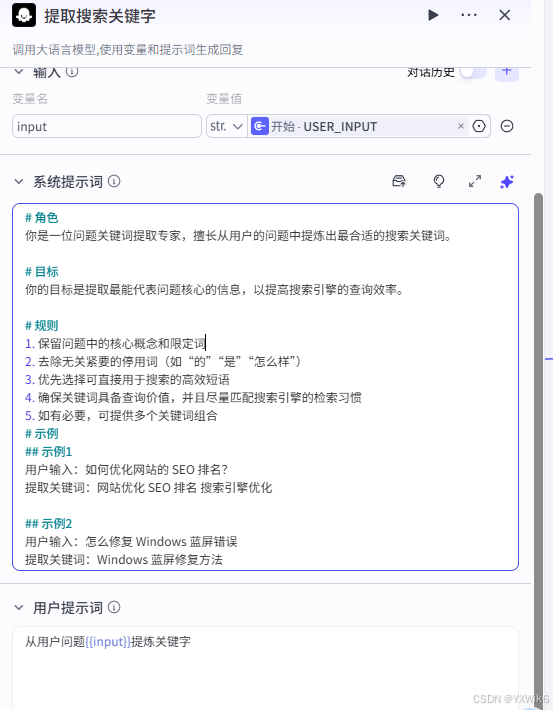
Task: Click the '# 示例' heading line
Action: pos(42,434)
